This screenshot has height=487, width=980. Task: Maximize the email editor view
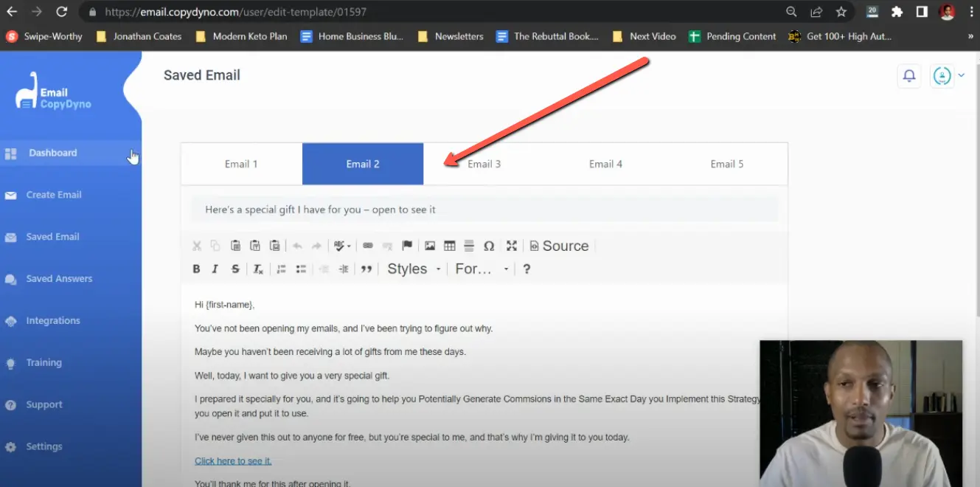(511, 246)
